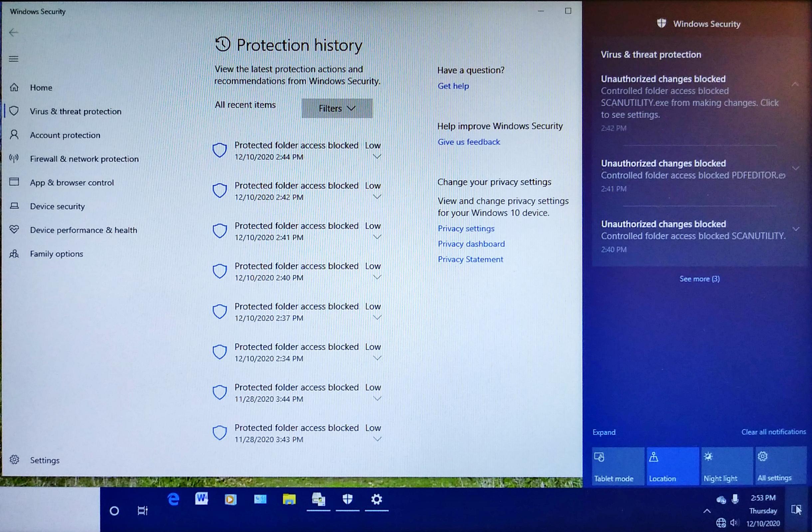Screen dimensions: 812x532
Task: Click the back arrow icon
Action: click(x=14, y=32)
